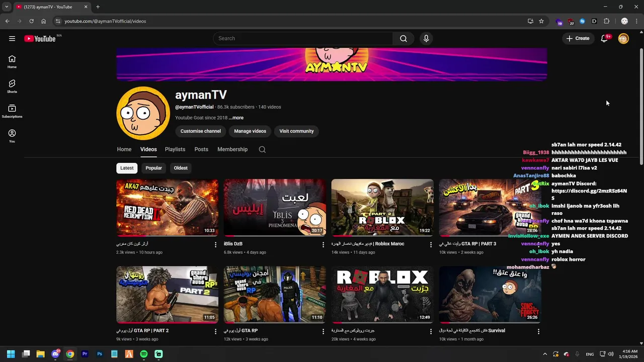
Task: Go back to the previous page
Action: tap(7, 21)
